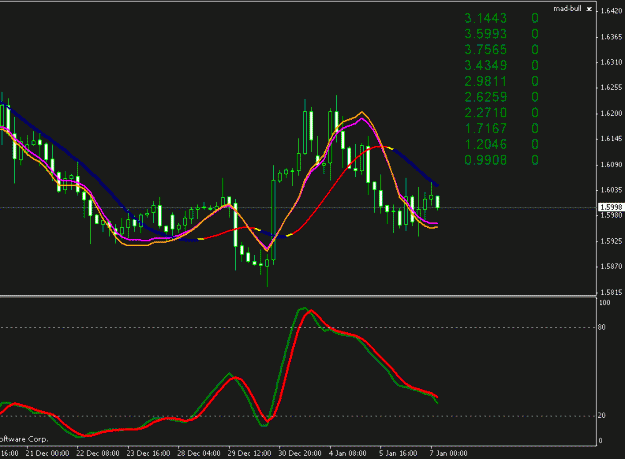The width and height of the screenshot is (625, 459).
Task: Click the 1.6090 price scale label
Action: (x=611, y=165)
